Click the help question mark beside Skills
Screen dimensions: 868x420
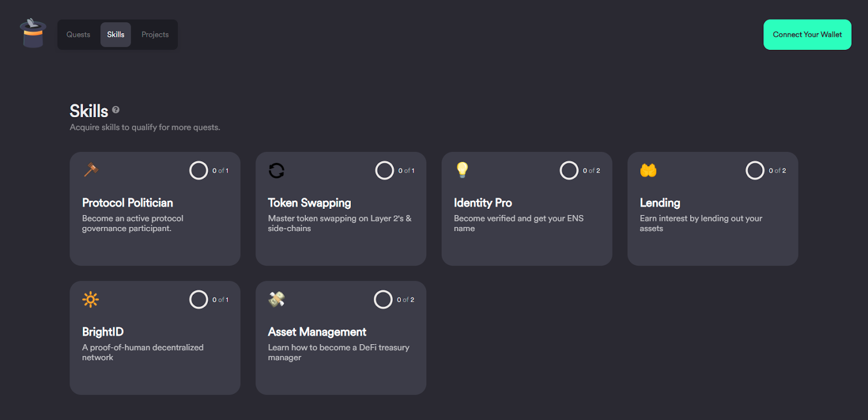pyautogui.click(x=116, y=110)
